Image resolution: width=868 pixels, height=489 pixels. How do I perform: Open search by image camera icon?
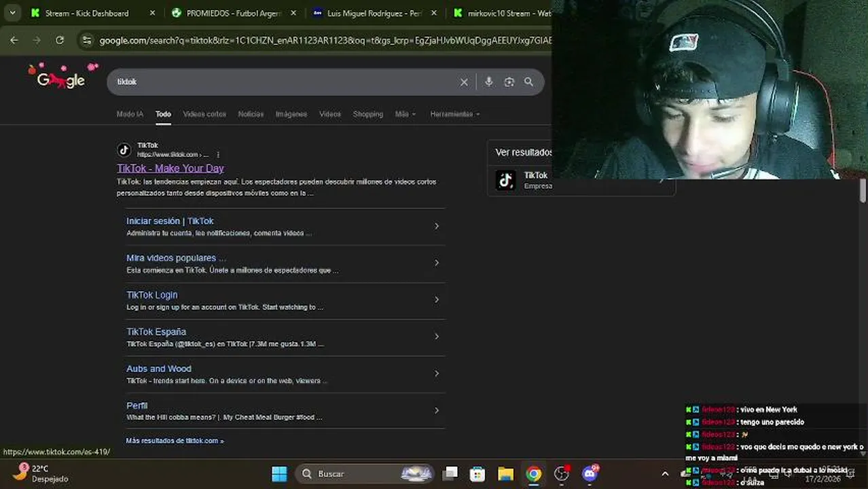pyautogui.click(x=509, y=81)
